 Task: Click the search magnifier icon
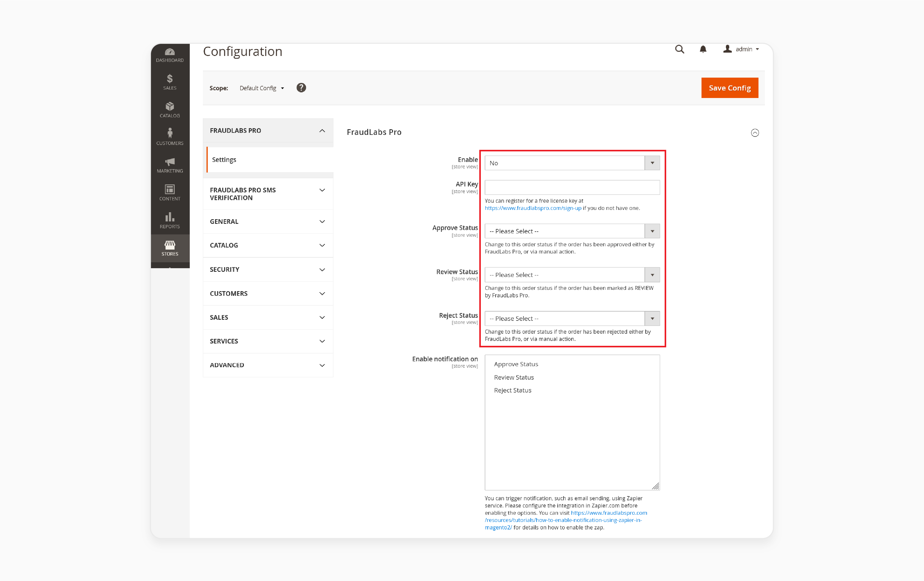pos(680,49)
